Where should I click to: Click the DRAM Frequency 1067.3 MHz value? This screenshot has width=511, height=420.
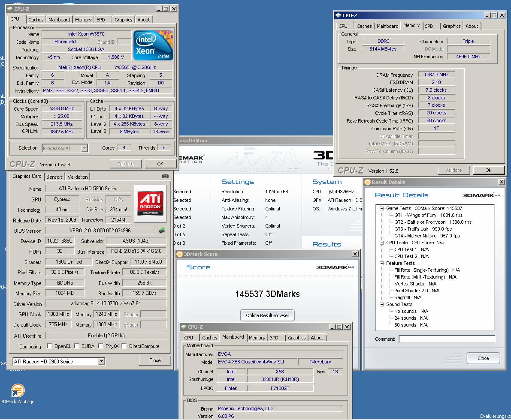[436, 75]
